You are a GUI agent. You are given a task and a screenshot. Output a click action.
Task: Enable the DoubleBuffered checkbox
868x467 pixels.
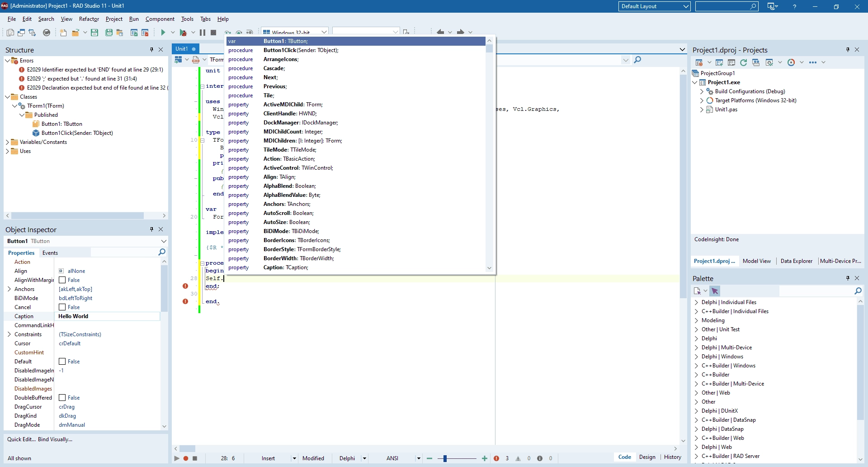pos(62,398)
